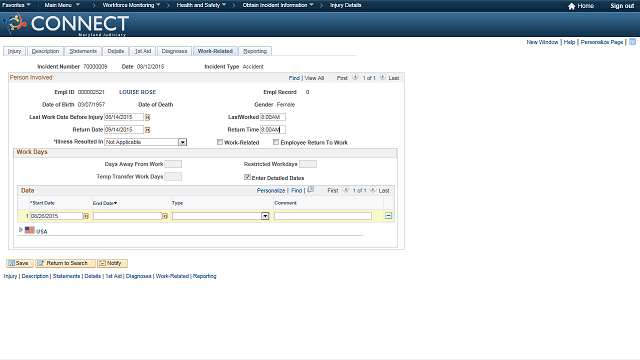
Task: Click the USA flag icon
Action: [x=29, y=230]
